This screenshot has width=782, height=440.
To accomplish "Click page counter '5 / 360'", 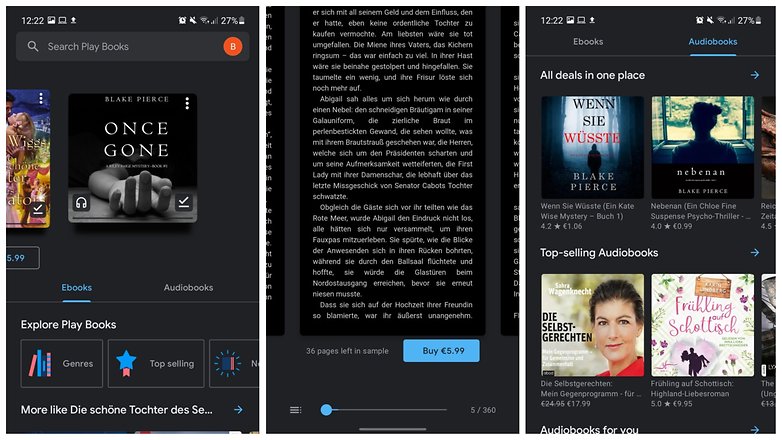I will (x=483, y=410).
